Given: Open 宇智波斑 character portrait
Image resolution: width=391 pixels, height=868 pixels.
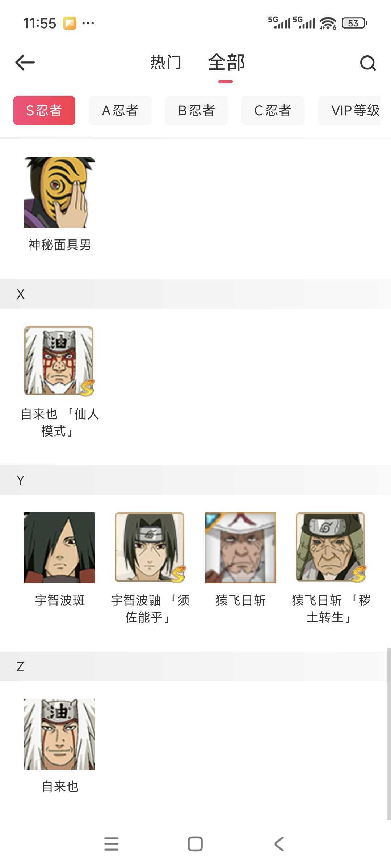Looking at the screenshot, I should pyautogui.click(x=60, y=548).
